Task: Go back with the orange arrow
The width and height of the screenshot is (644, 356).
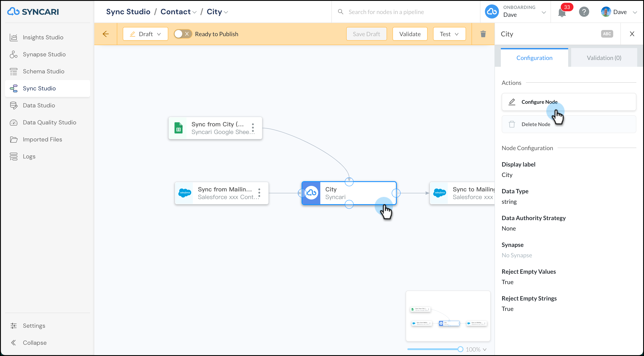Action: click(106, 34)
